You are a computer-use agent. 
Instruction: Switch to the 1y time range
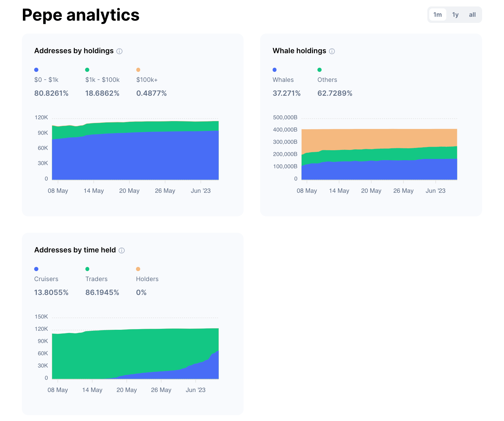click(x=455, y=15)
